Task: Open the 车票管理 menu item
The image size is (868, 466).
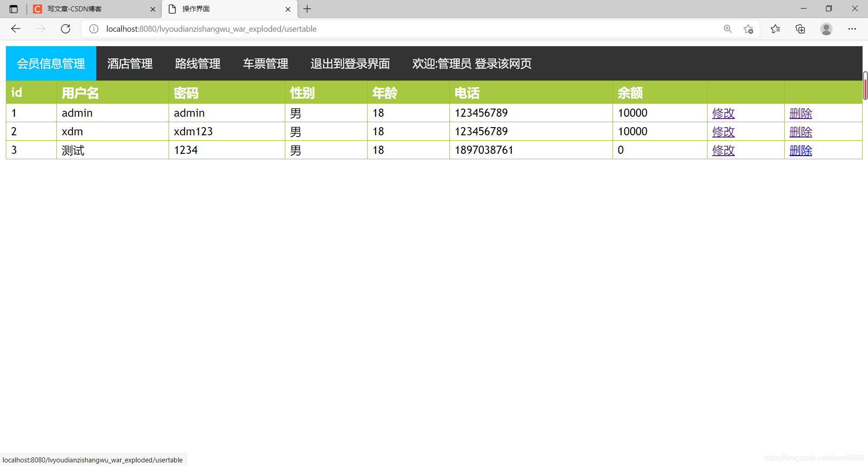Action: point(266,63)
